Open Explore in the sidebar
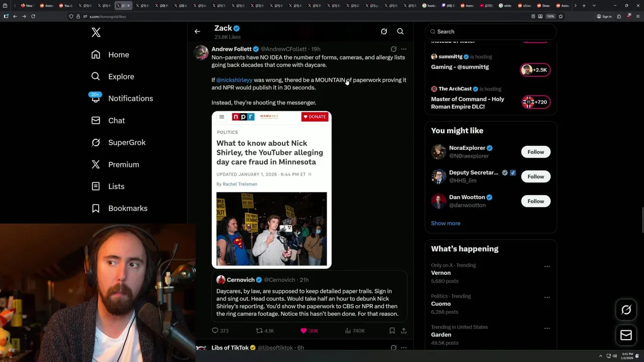 tap(113, 76)
